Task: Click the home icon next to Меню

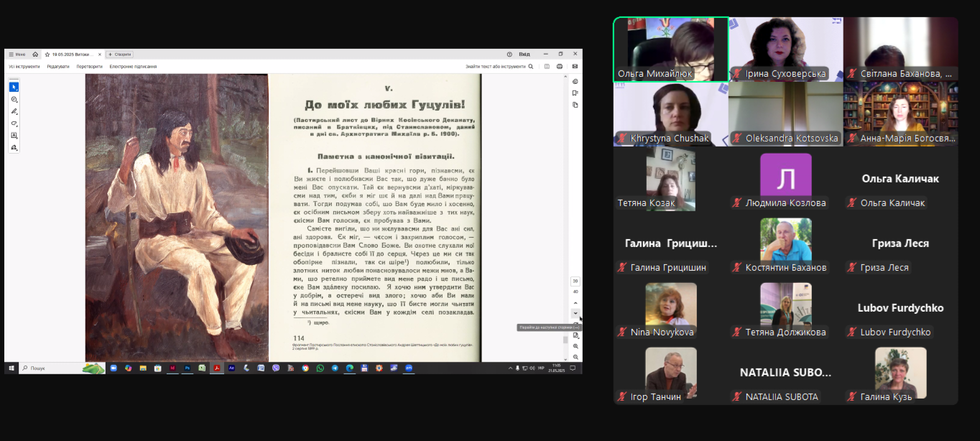Action: pyautogui.click(x=35, y=54)
